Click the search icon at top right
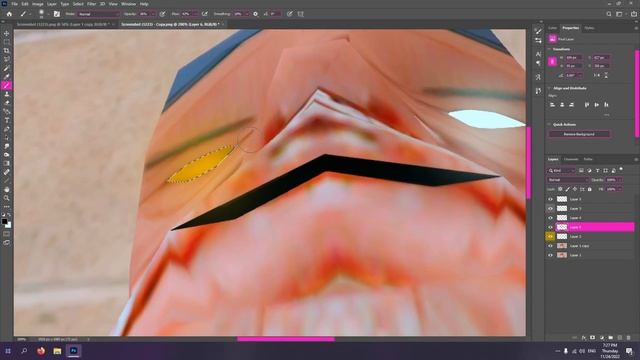The width and height of the screenshot is (640, 360). (609, 14)
